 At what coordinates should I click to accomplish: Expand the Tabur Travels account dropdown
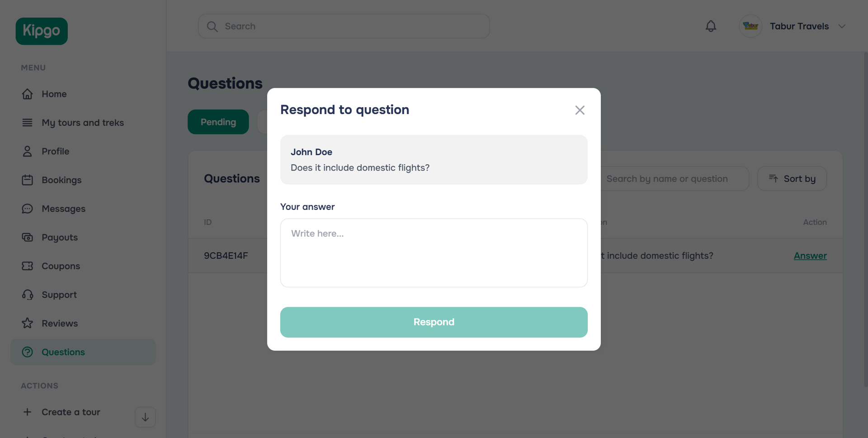pyautogui.click(x=842, y=26)
